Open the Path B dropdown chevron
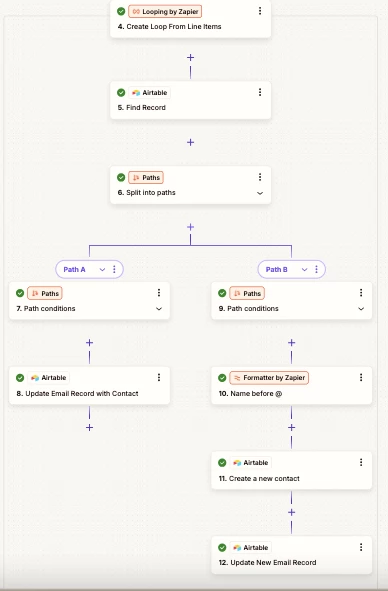Viewport: 388px width, 591px height. point(304,269)
